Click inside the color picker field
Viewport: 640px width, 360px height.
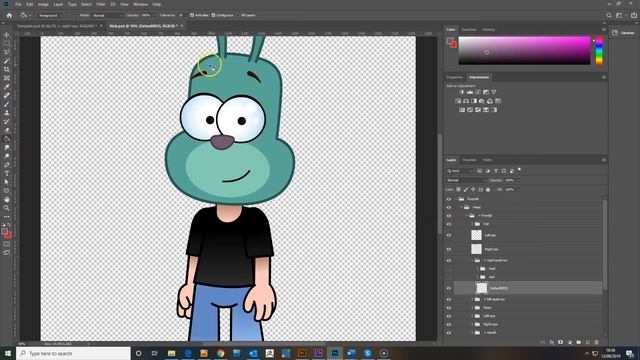pyautogui.click(x=524, y=50)
